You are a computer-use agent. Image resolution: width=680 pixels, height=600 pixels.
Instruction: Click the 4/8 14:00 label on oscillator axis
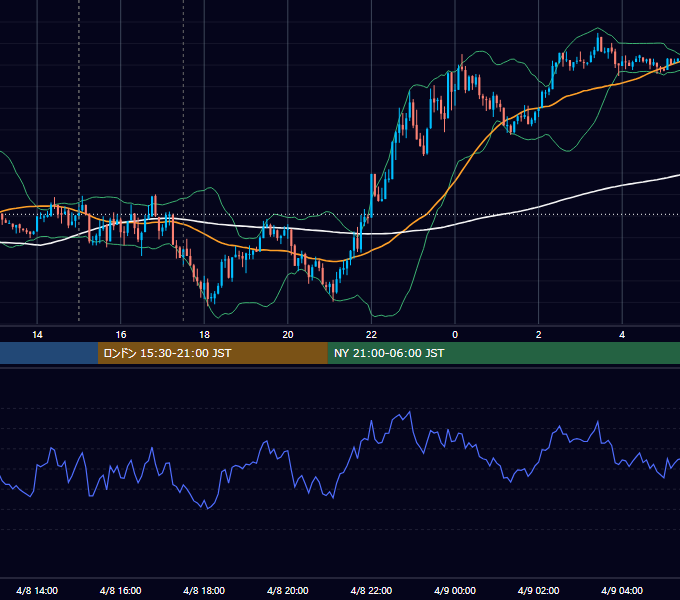point(37,590)
